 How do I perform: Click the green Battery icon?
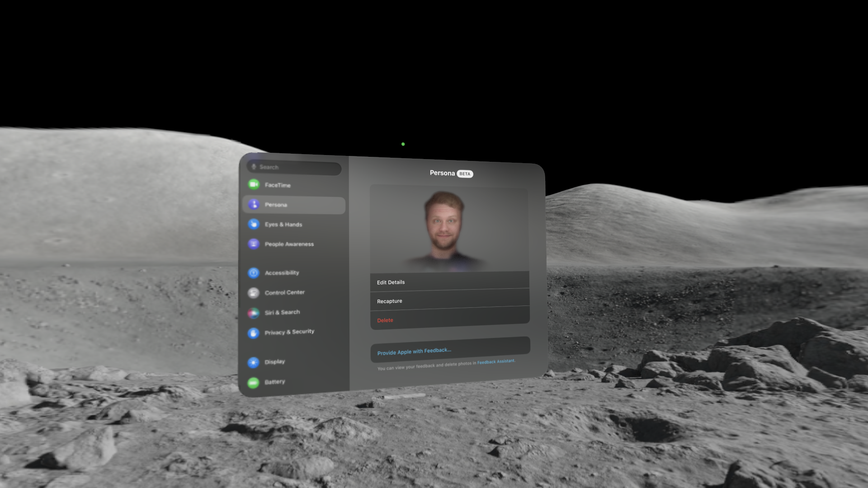(254, 383)
